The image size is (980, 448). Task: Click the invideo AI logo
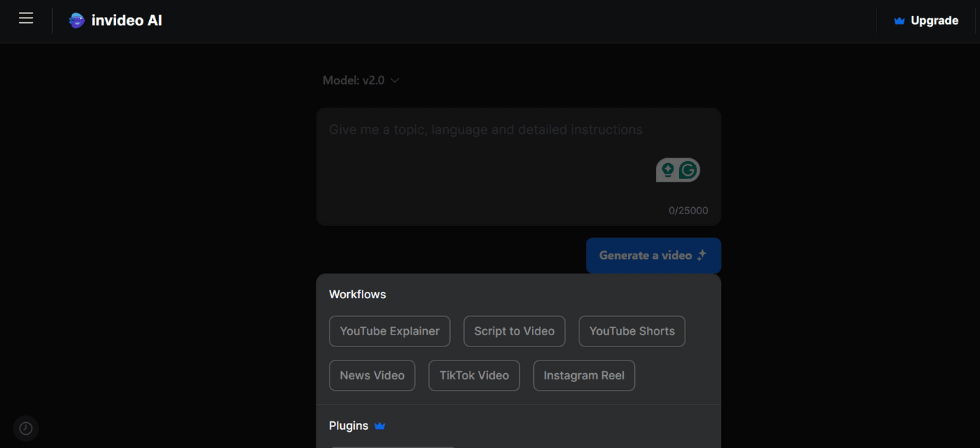(x=114, y=20)
